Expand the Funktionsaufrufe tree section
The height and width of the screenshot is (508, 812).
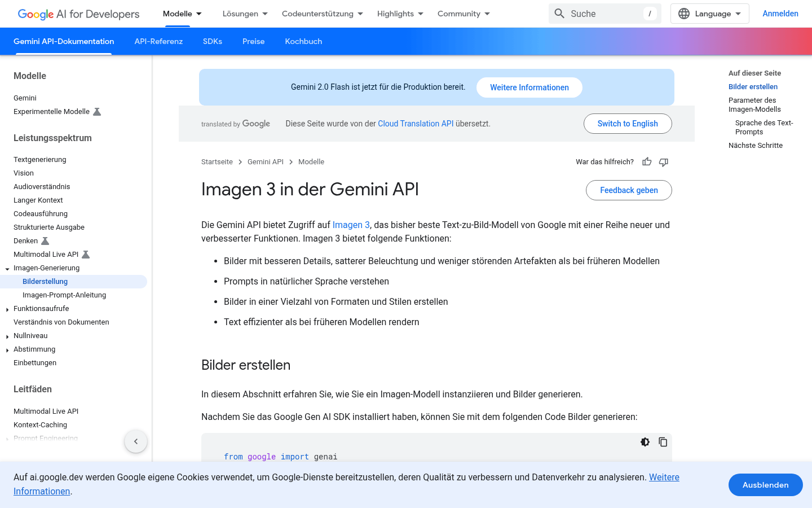click(7, 309)
